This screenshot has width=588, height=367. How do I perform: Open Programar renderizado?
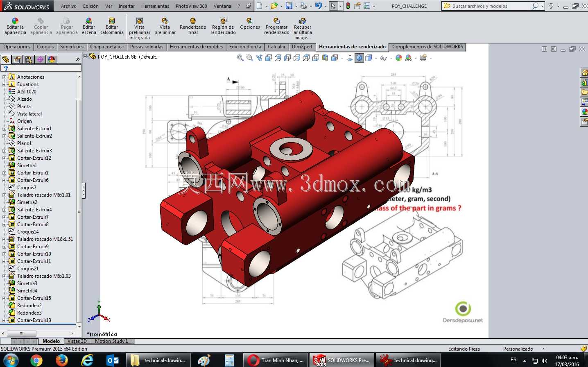[276, 26]
